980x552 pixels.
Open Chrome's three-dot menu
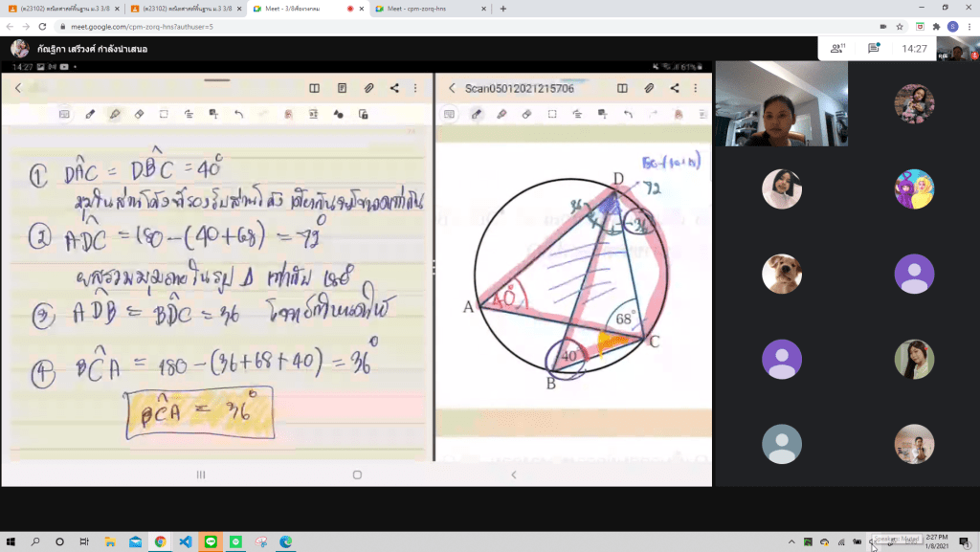[x=969, y=27]
